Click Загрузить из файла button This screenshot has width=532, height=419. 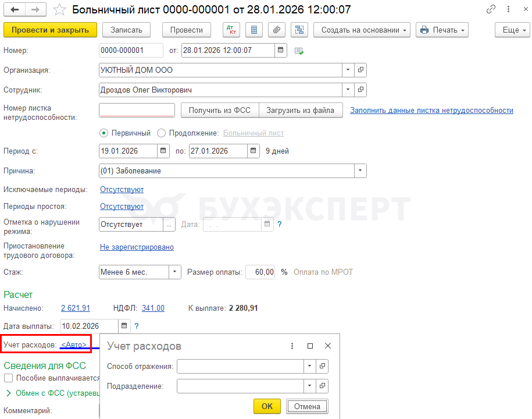tap(300, 111)
